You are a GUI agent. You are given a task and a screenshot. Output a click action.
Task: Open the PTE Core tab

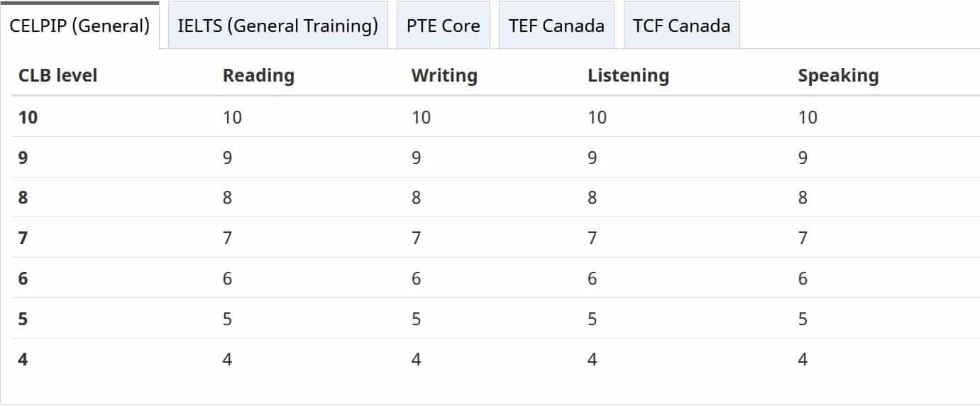click(x=444, y=26)
